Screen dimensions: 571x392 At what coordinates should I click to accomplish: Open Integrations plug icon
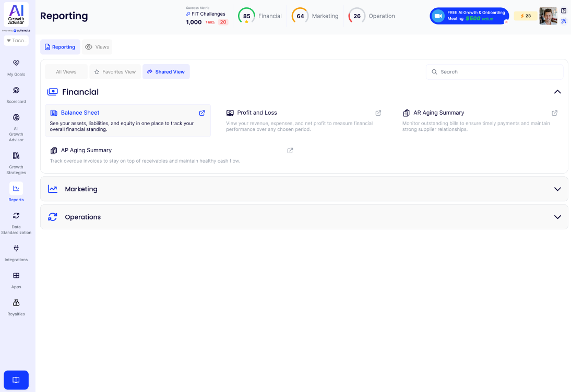[x=16, y=249]
